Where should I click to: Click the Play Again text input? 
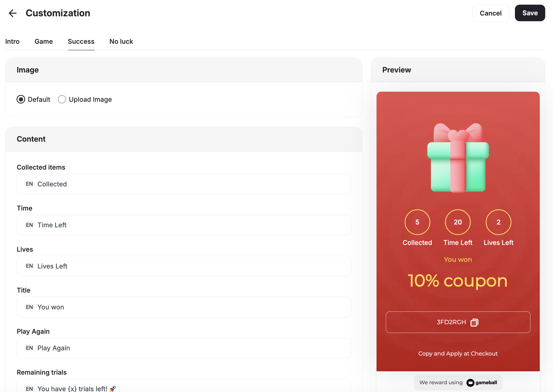tap(183, 348)
